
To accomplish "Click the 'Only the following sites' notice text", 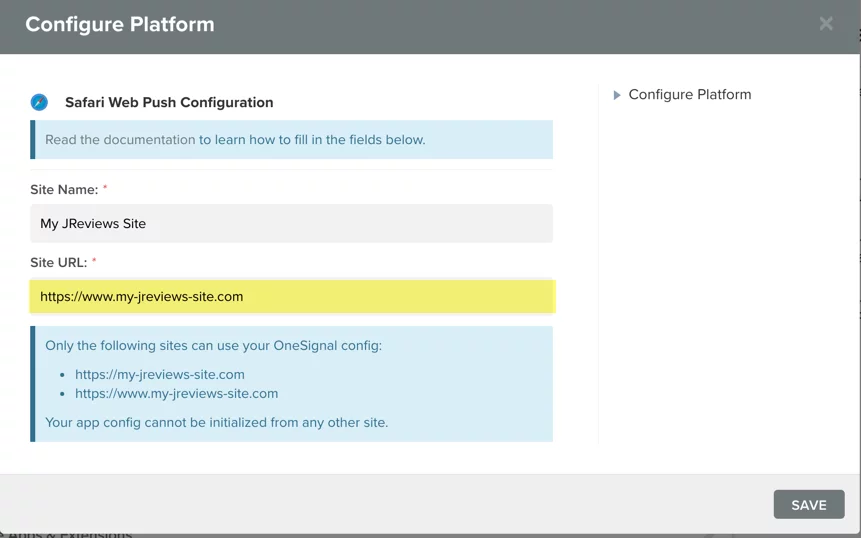I will click(214, 346).
